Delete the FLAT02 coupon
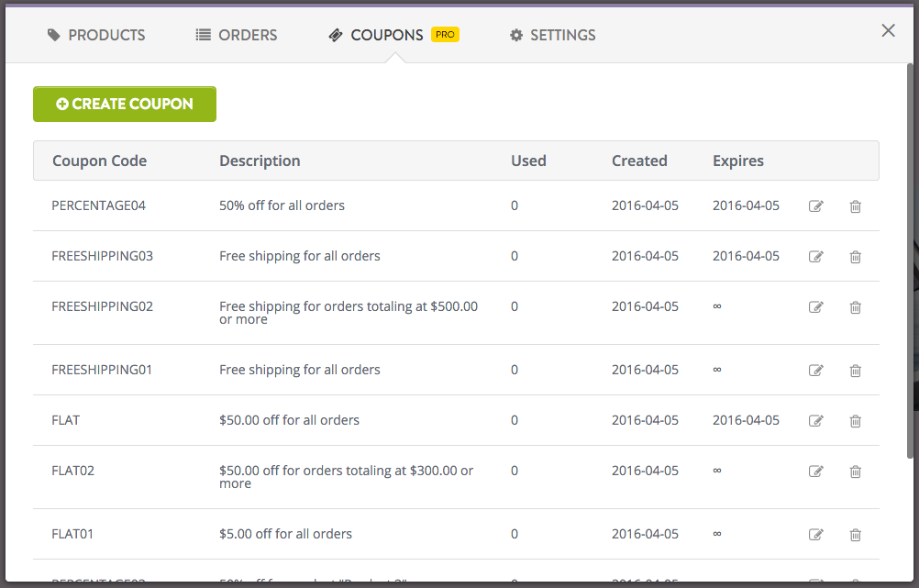This screenshot has height=588, width=919. 855,471
